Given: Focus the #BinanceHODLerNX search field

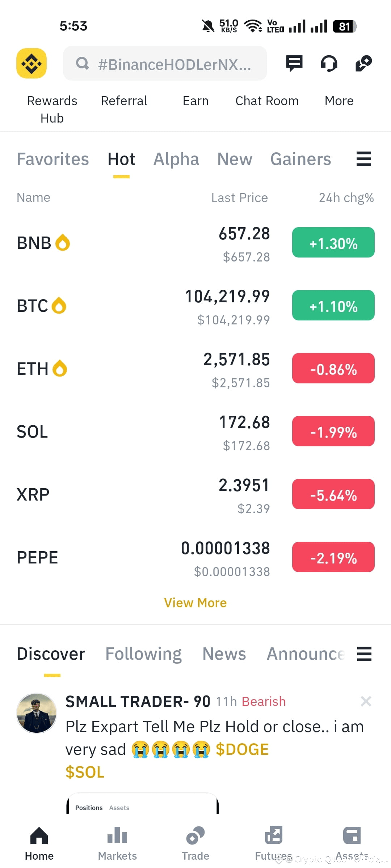Looking at the screenshot, I should [x=165, y=63].
